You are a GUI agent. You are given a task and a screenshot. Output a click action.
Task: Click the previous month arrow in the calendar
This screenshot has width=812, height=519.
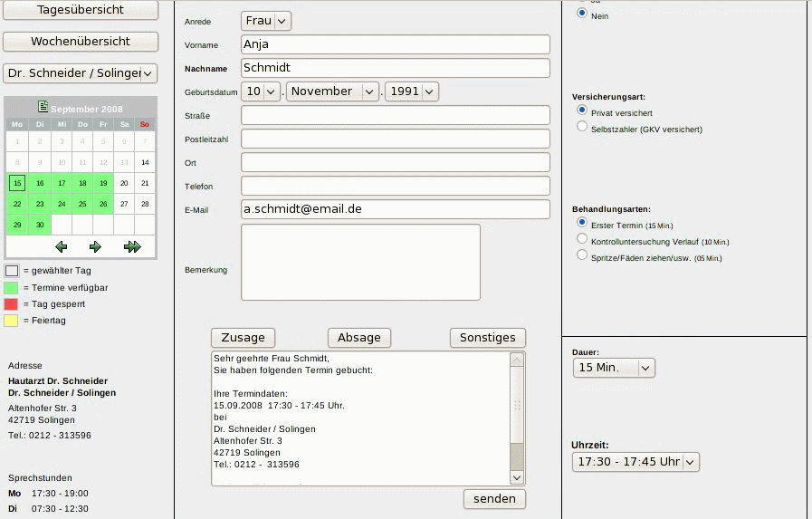tap(61, 246)
